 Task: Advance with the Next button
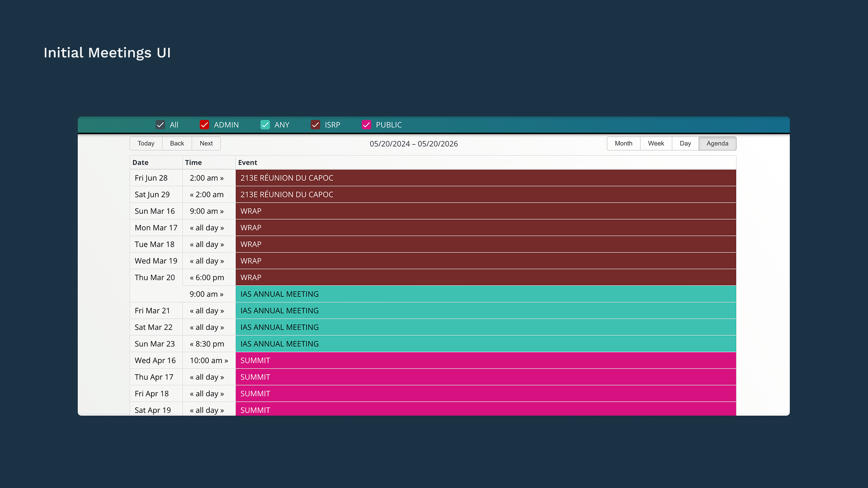click(206, 143)
